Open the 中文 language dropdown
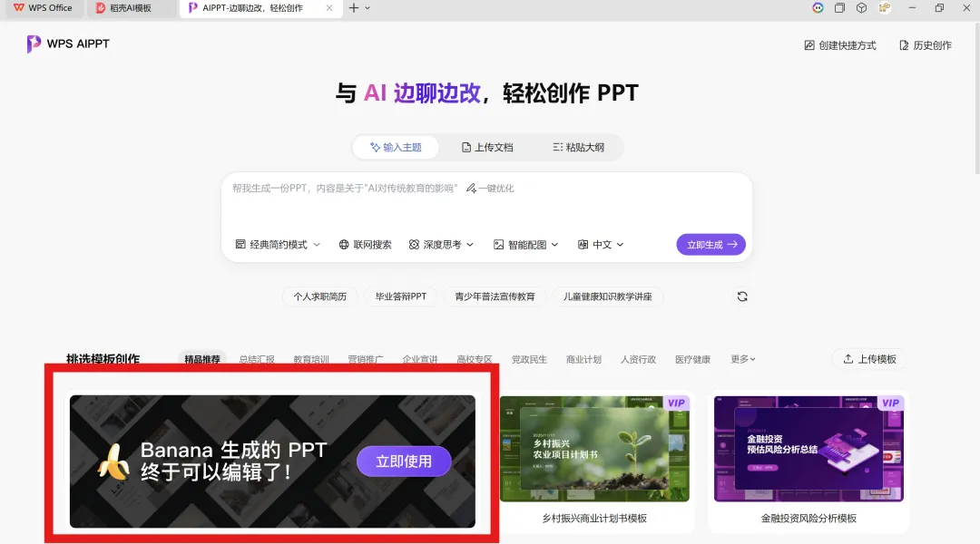 [601, 245]
